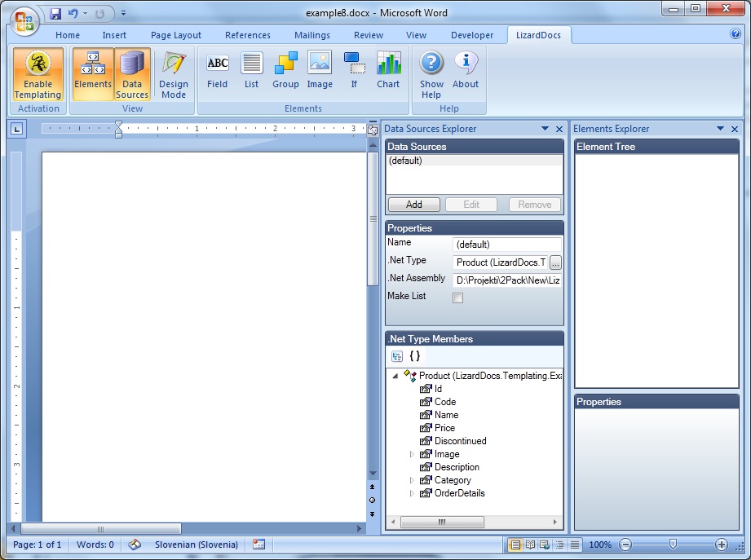
Task: Select the (default) data source
Action: point(474,161)
